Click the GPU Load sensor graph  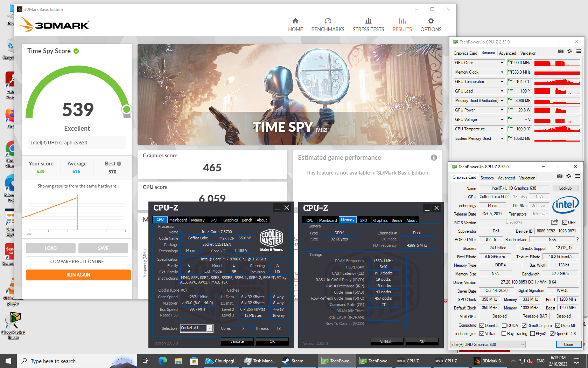coord(557,91)
